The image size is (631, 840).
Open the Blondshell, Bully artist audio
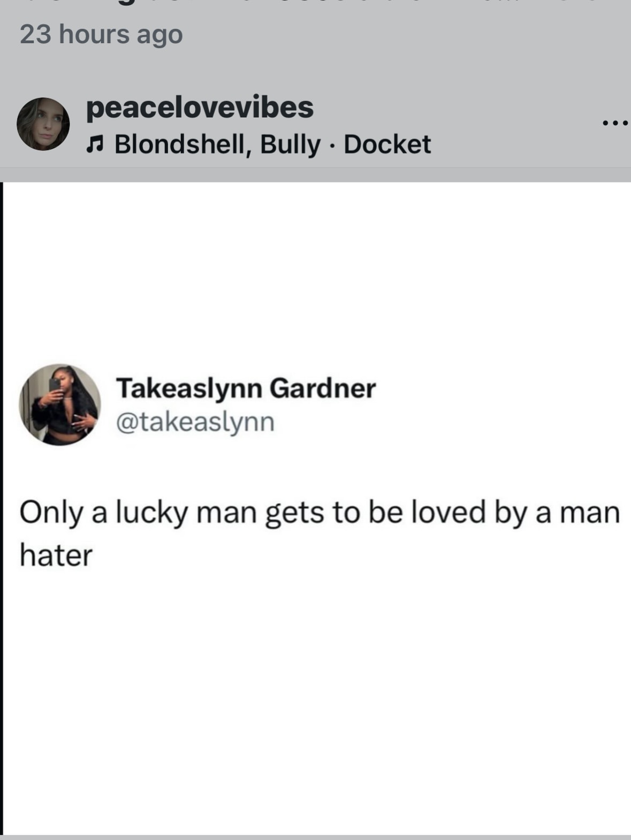217,144
